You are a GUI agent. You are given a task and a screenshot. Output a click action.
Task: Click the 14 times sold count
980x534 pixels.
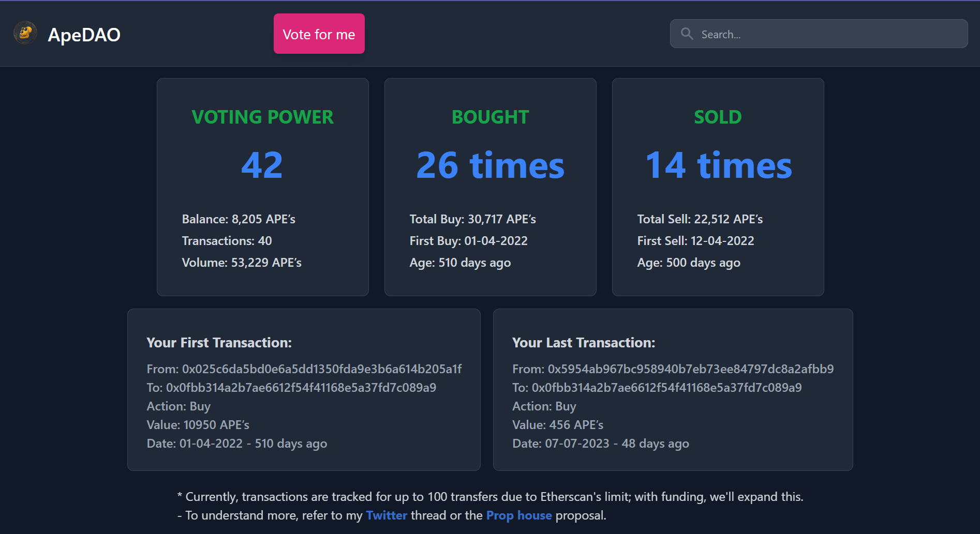coord(718,165)
